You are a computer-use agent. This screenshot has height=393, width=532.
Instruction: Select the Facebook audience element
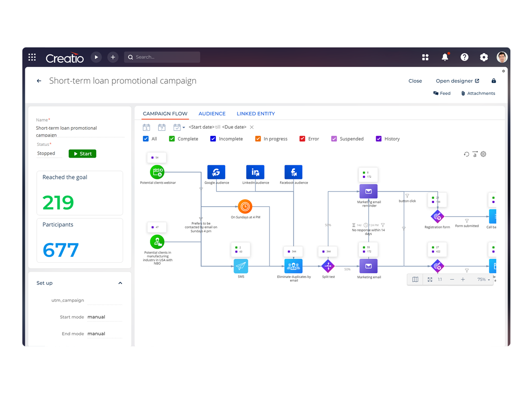point(294,172)
